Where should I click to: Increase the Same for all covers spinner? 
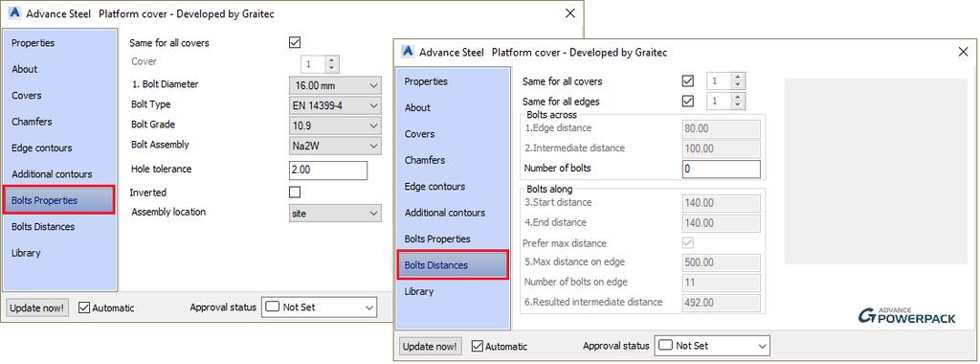(x=738, y=78)
